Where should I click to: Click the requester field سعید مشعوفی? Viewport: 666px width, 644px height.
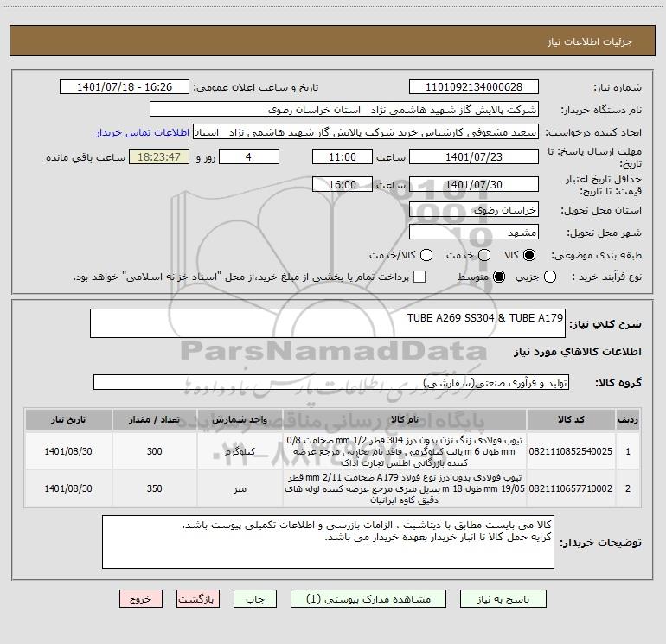click(366, 131)
